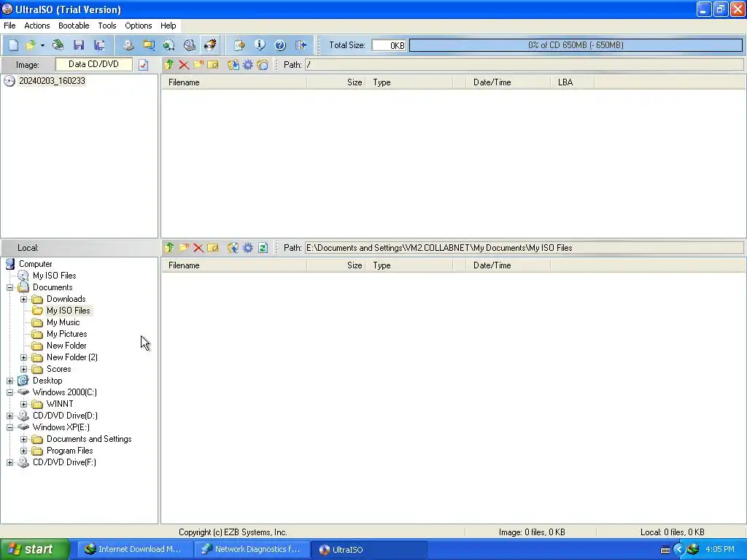Click the Up arrow in local toolbar
This screenshot has width=747, height=560.
pyautogui.click(x=169, y=248)
